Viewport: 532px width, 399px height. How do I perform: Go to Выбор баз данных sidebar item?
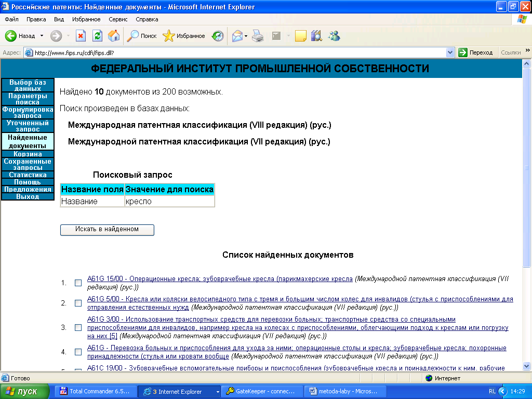pos(28,85)
